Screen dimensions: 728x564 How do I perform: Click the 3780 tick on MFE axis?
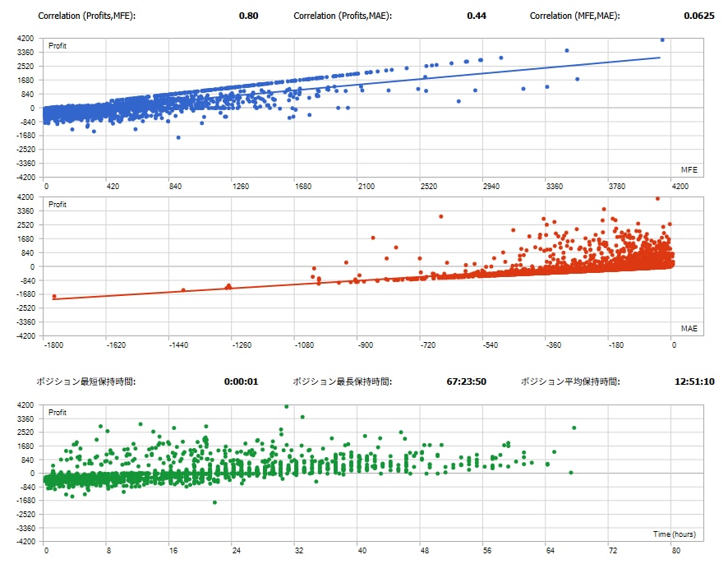point(617,187)
